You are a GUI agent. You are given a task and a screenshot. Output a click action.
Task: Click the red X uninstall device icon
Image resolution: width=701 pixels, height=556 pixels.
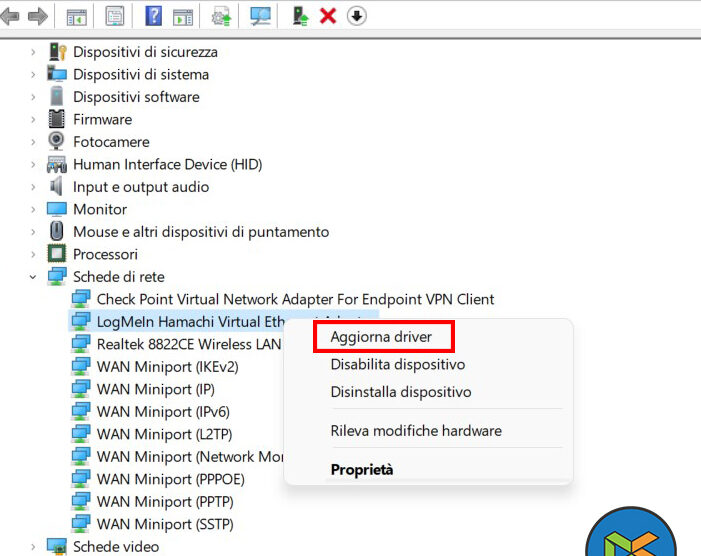click(x=328, y=17)
